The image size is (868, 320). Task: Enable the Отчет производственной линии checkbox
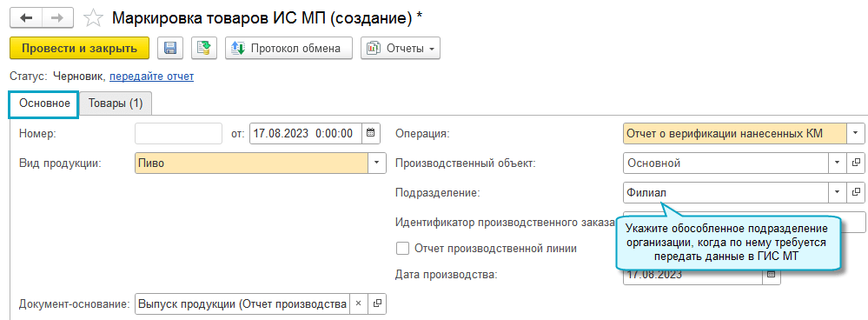pos(402,249)
